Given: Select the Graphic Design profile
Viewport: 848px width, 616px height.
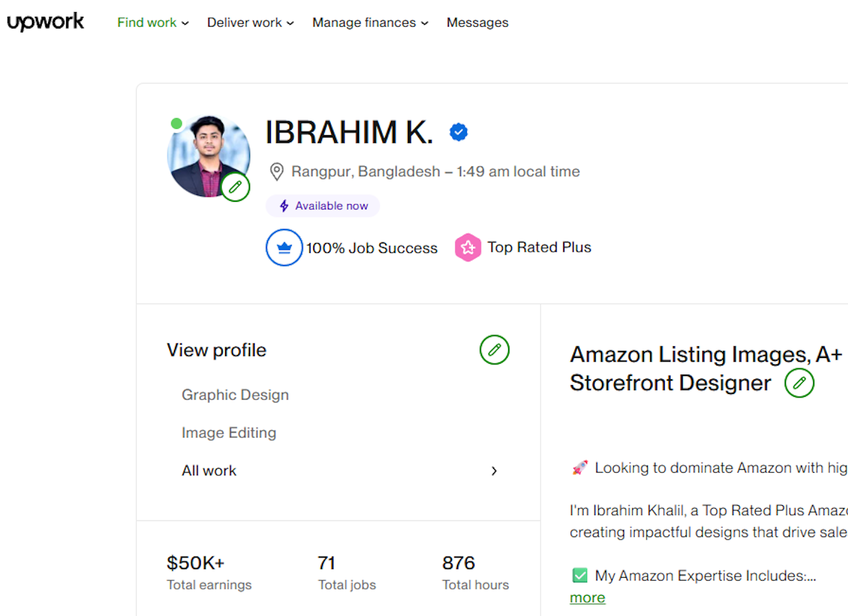Looking at the screenshot, I should [235, 395].
